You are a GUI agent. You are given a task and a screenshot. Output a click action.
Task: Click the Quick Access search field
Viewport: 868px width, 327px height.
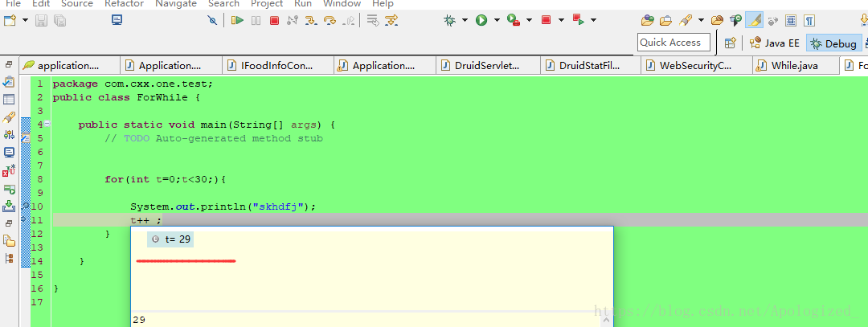pos(674,42)
